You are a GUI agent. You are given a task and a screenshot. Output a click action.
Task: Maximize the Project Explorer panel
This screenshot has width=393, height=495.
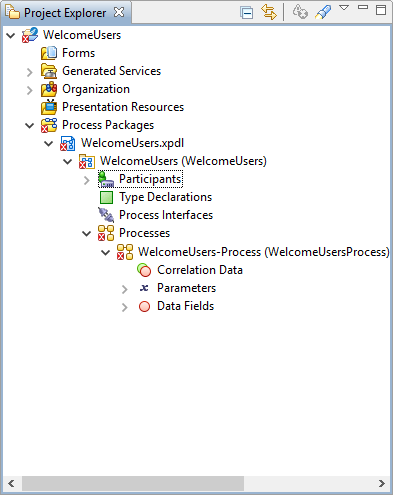(x=381, y=10)
